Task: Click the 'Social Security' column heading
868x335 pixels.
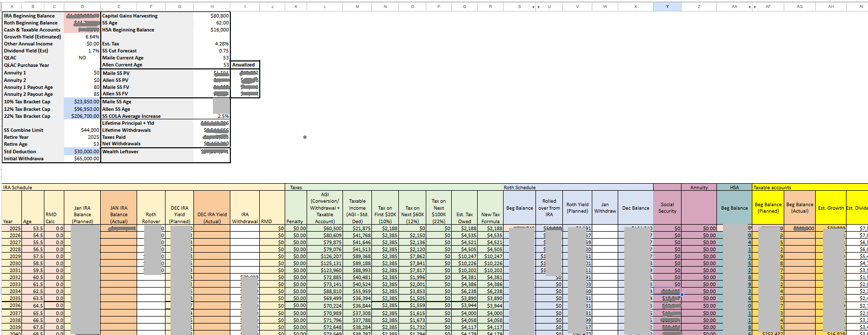Action: [667, 208]
